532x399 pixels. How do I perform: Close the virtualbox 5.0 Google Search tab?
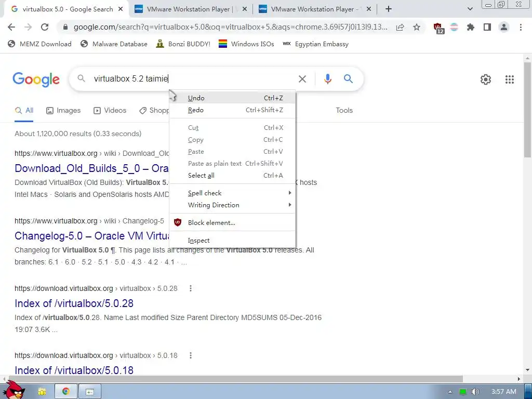pyautogui.click(x=121, y=9)
